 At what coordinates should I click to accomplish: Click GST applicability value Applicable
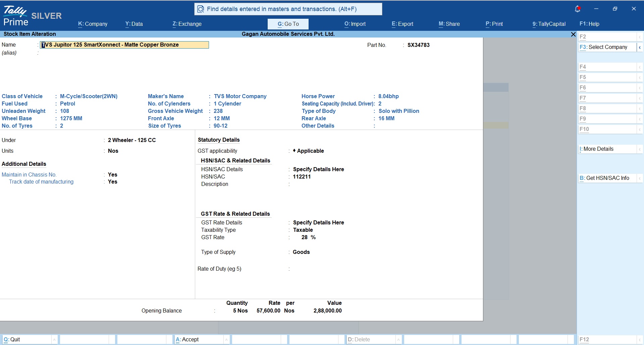[x=308, y=151]
